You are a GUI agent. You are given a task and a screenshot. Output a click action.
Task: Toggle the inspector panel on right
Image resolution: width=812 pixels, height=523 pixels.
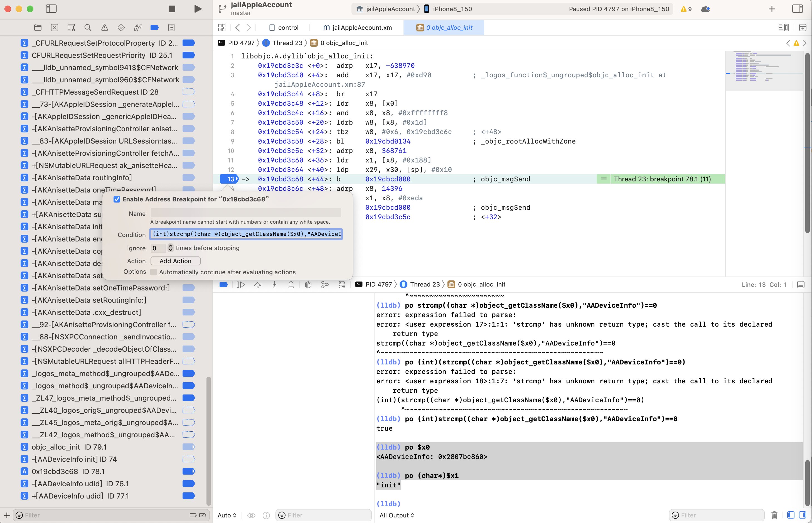click(x=798, y=9)
